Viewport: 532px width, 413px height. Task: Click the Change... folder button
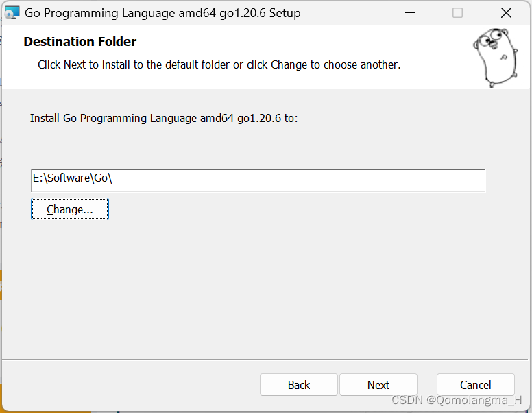70,209
